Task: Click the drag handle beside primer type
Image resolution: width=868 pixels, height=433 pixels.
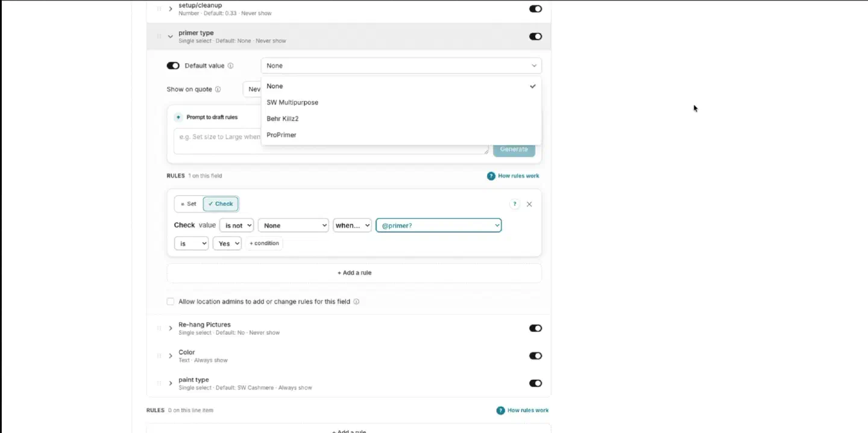Action: click(159, 37)
